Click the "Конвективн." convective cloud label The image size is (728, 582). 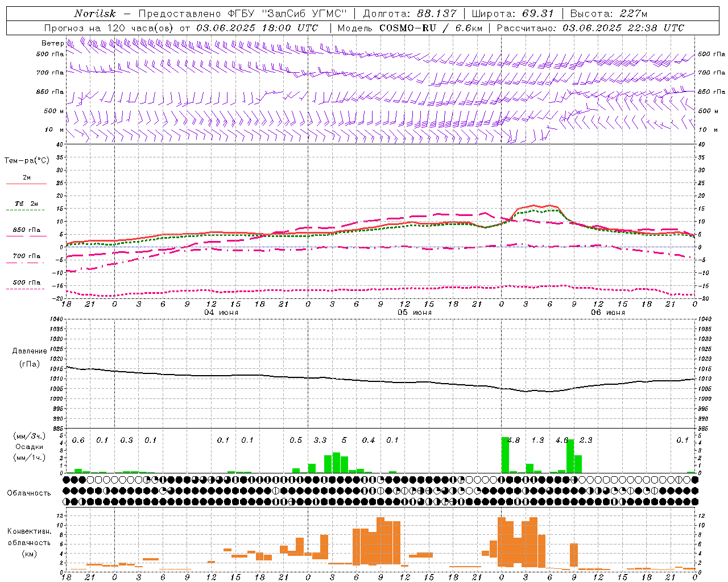(x=29, y=531)
